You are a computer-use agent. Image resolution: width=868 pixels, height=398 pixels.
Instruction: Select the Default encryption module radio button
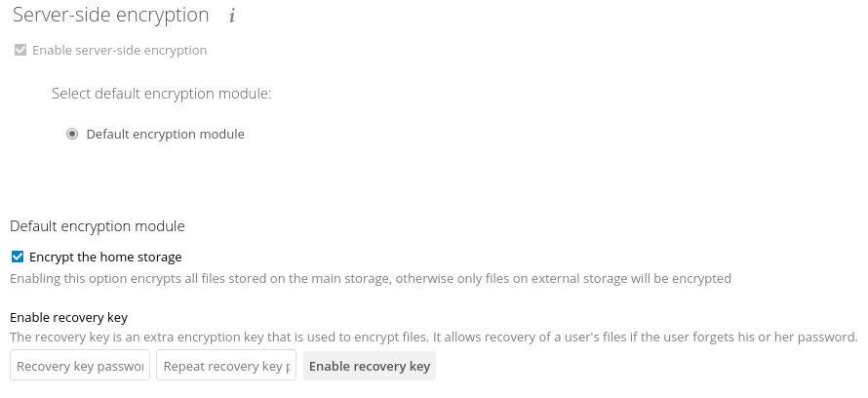72,134
